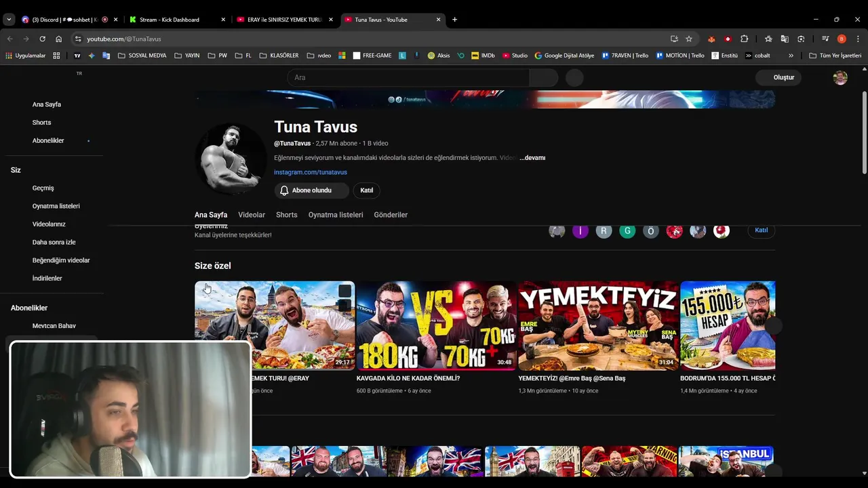Open the Microsoft bookmark icon
The width and height of the screenshot is (868, 488).
(342, 56)
